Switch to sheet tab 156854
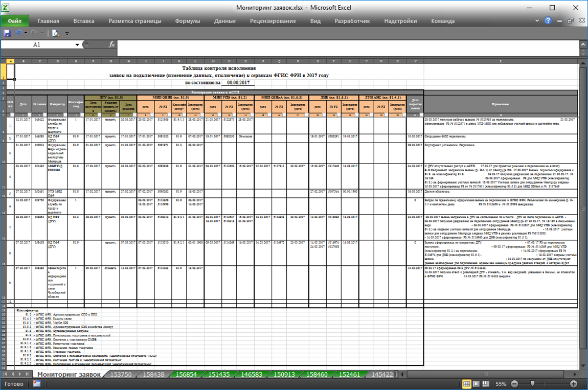The image size is (588, 390). 186,375
